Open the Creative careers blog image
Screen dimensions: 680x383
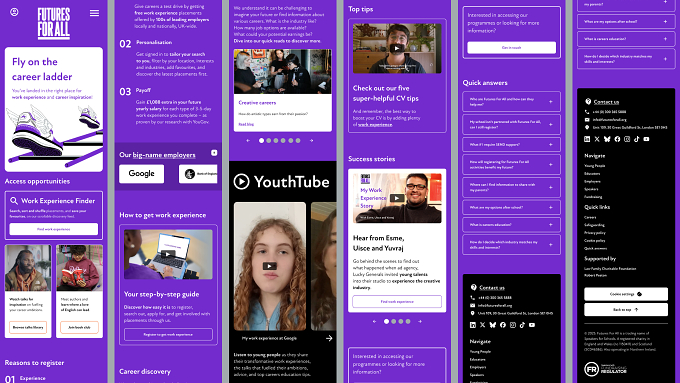(282, 71)
